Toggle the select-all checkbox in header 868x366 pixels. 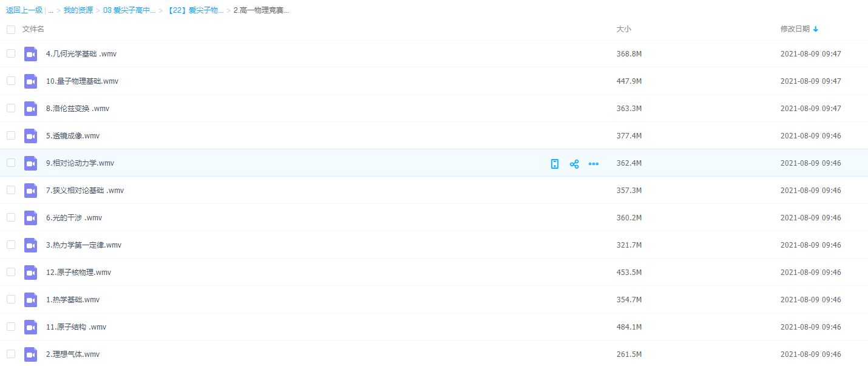[11, 30]
